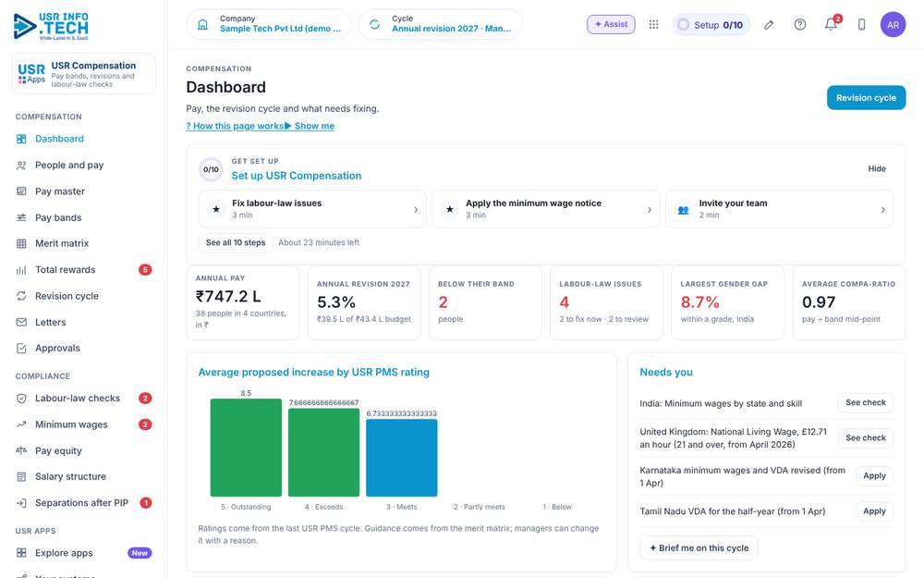Click the pencil edit icon in header
This screenshot has width=924, height=578.
coord(769,24)
